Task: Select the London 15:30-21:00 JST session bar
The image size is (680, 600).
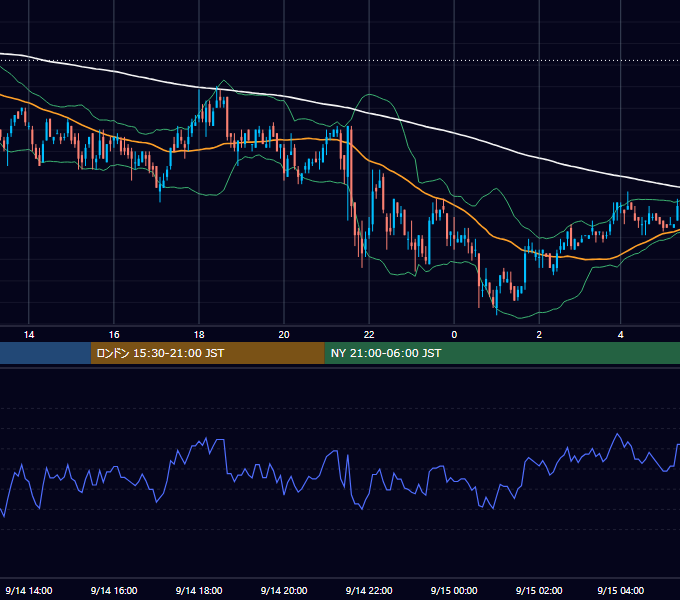Action: pyautogui.click(x=207, y=353)
